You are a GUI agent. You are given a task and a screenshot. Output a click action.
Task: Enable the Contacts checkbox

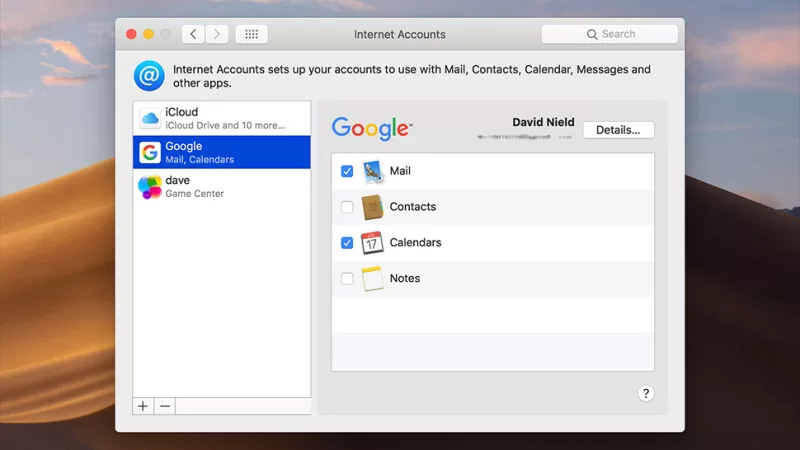pyautogui.click(x=347, y=207)
